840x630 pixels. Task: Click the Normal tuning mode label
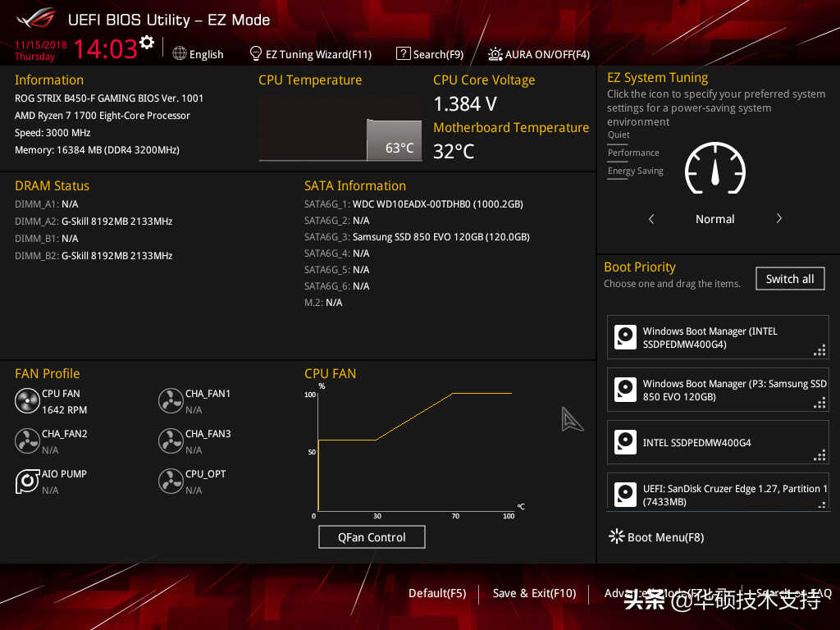coord(714,219)
